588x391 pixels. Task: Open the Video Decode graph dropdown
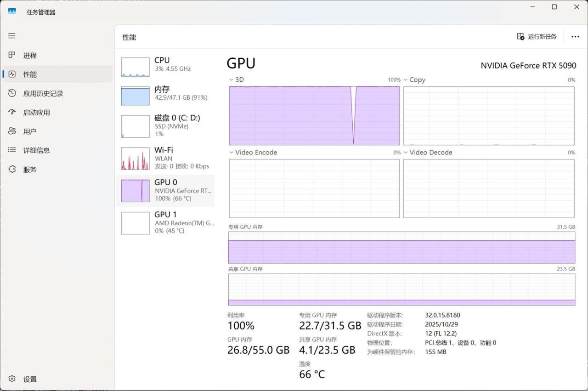(x=406, y=153)
